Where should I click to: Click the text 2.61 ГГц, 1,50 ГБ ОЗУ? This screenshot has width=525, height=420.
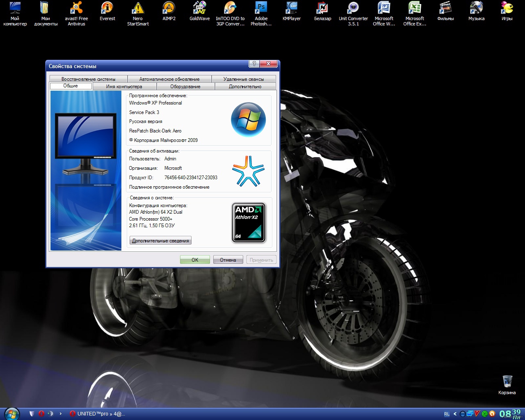[x=152, y=226]
